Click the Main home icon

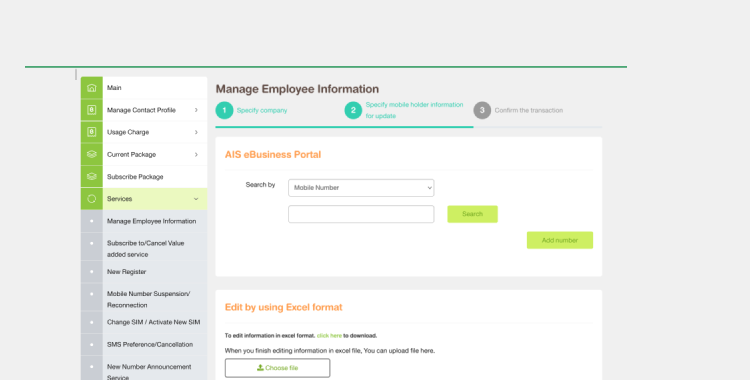pyautogui.click(x=92, y=88)
